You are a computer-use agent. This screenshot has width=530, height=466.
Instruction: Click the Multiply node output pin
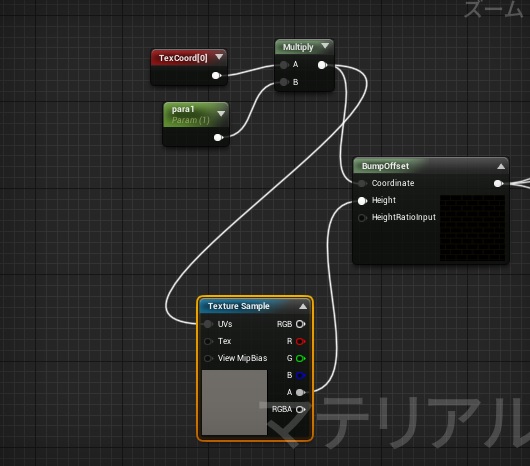pos(322,65)
